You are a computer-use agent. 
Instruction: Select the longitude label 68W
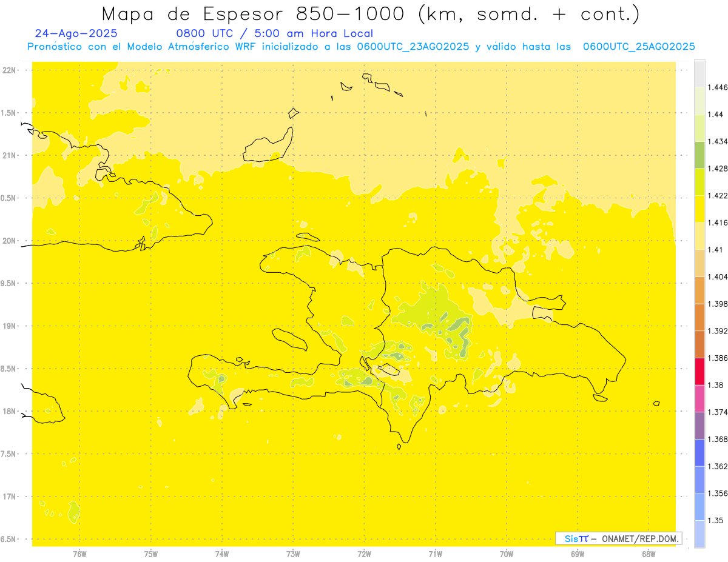[x=649, y=554]
